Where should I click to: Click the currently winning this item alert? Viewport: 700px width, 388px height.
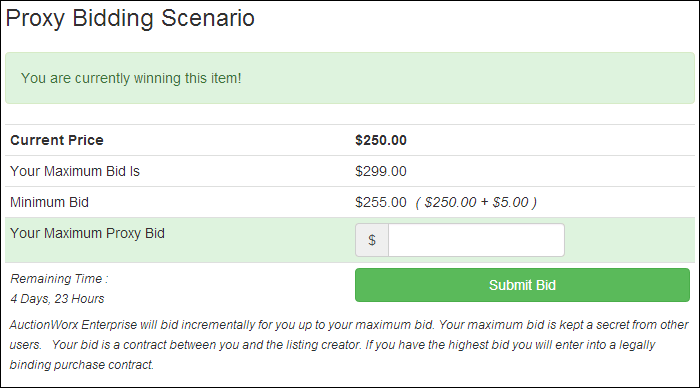point(350,78)
